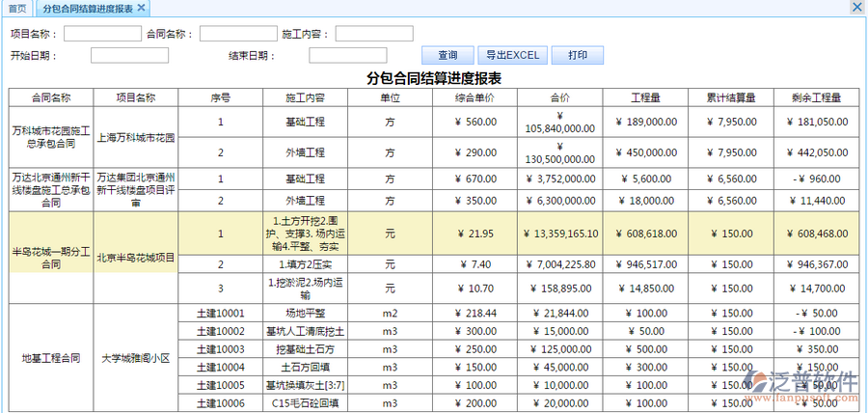Click the close X at top-right corner
This screenshot has height=413, width=868.
(x=857, y=8)
